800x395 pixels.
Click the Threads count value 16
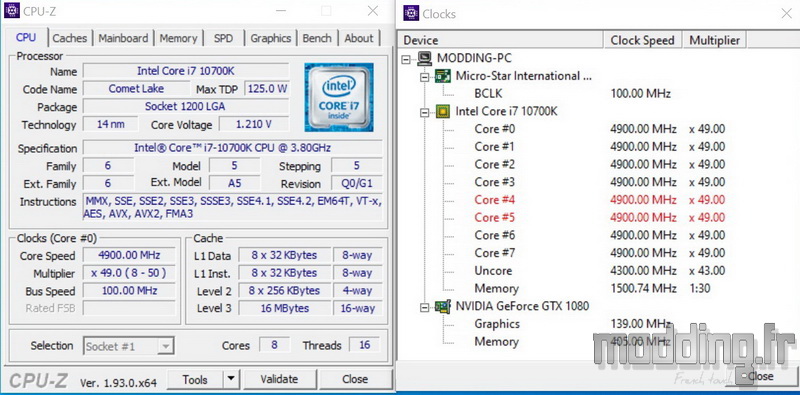pos(364,345)
